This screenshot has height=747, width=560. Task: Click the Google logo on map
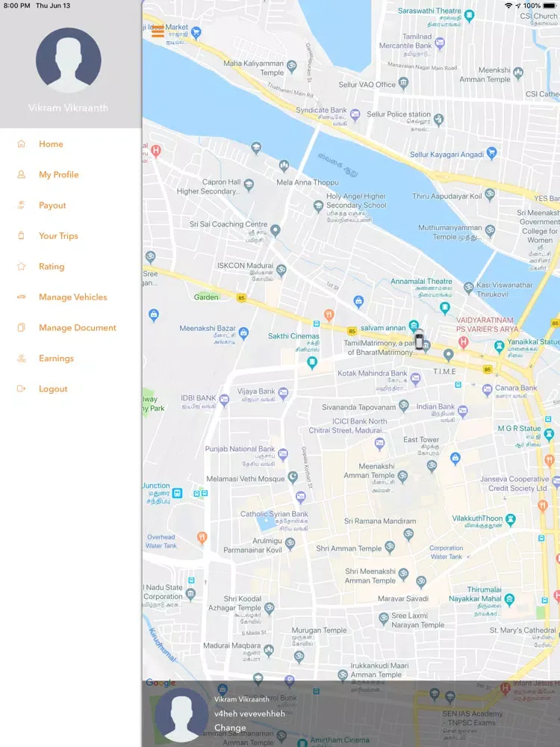click(161, 683)
